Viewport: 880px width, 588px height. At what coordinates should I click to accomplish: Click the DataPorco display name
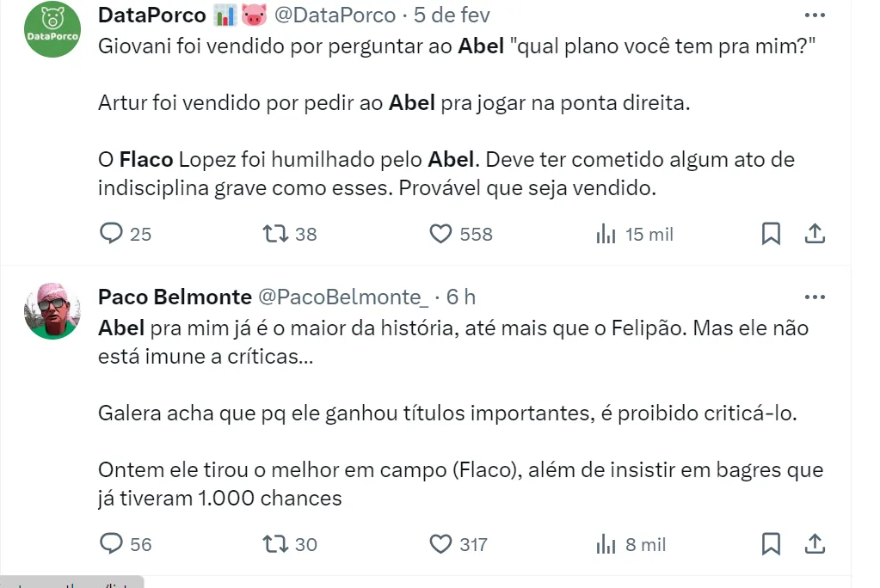click(152, 15)
